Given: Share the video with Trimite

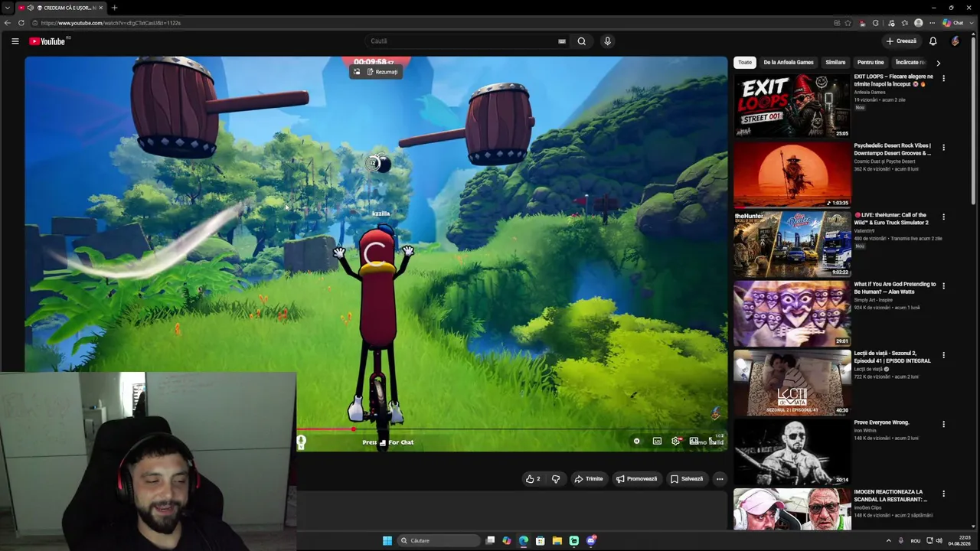Looking at the screenshot, I should [x=589, y=479].
